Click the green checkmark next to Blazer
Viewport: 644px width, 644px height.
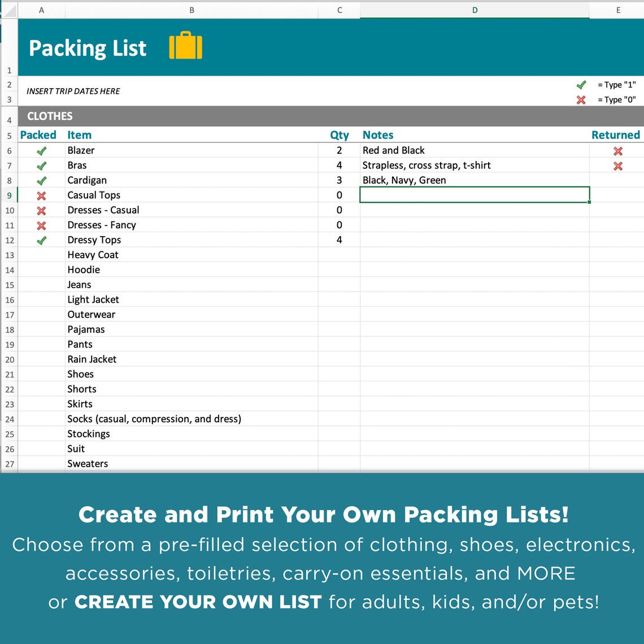(x=41, y=151)
